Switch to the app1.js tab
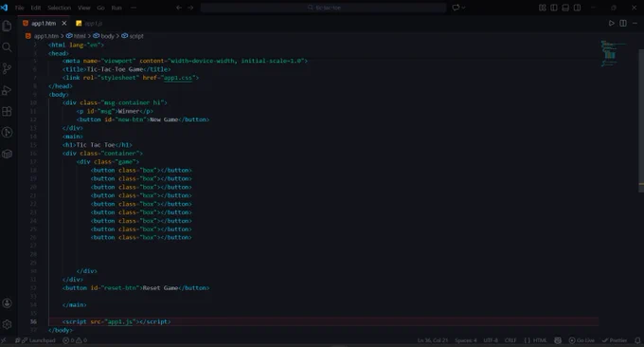 [x=89, y=23]
